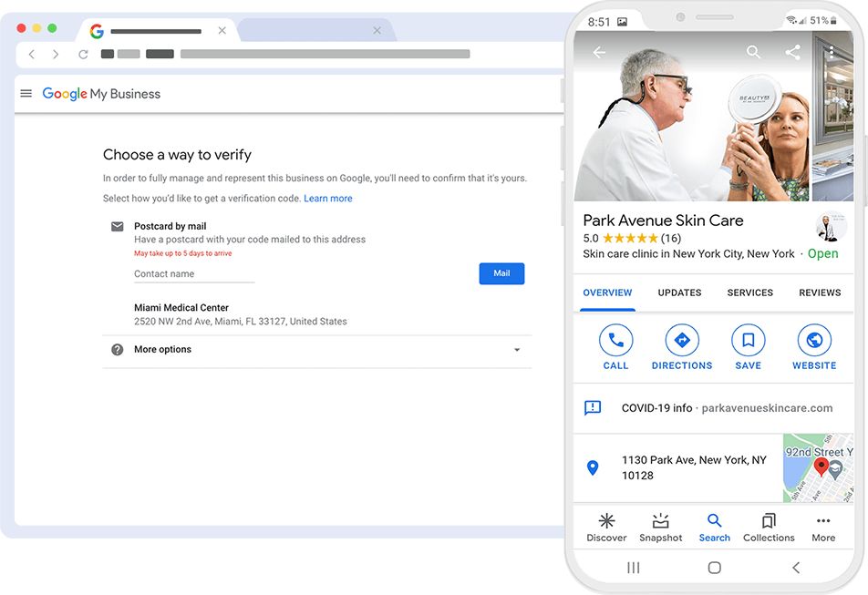Open search from the listing header
The width and height of the screenshot is (868, 595).
tap(753, 52)
